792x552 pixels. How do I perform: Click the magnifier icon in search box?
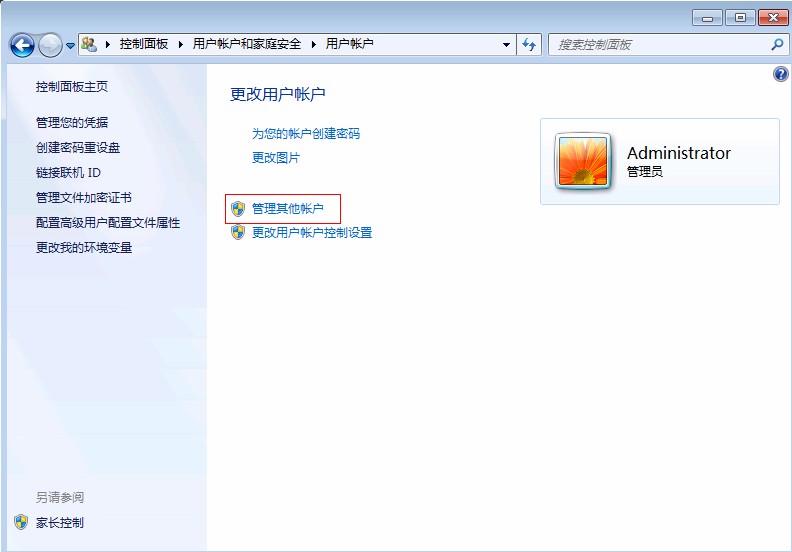(776, 45)
